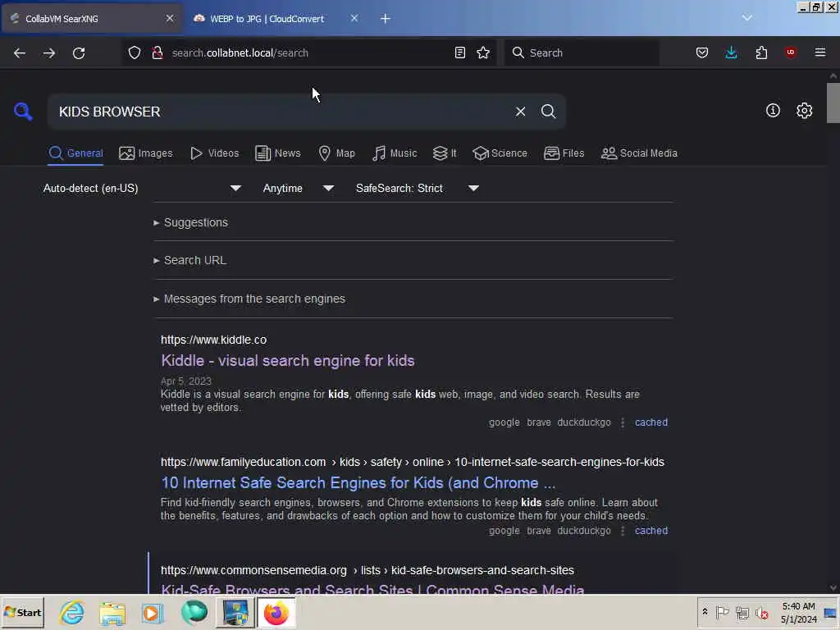Open the extensions puzzle icon

761,52
